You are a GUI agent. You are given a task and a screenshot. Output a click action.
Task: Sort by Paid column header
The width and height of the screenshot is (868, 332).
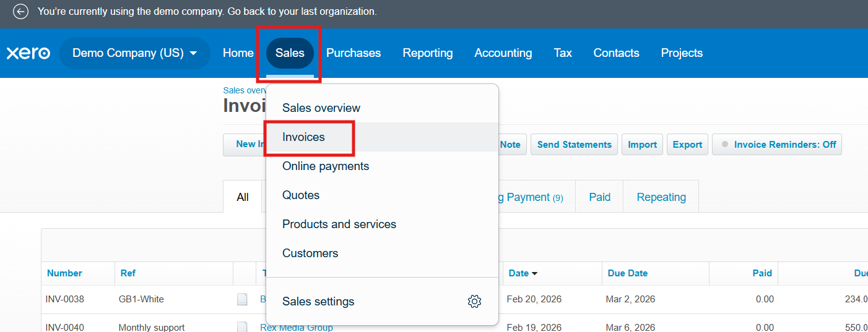click(762, 273)
